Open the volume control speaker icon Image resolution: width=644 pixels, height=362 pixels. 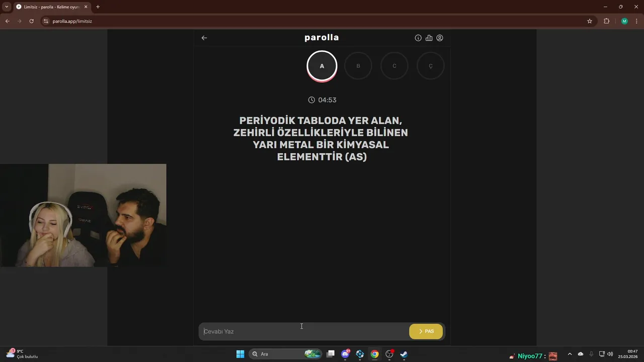(610, 354)
